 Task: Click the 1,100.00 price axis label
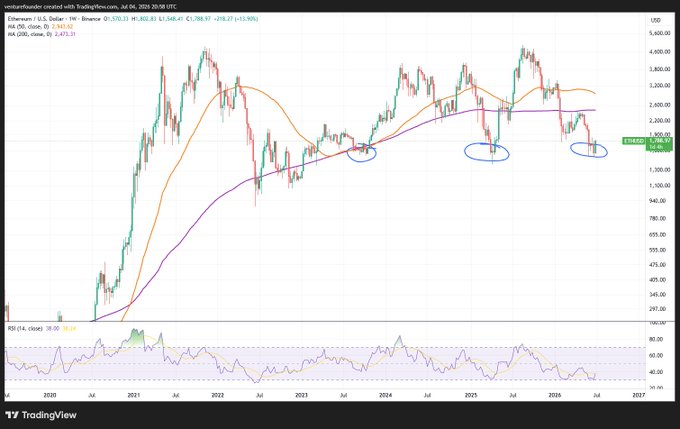coord(660,186)
